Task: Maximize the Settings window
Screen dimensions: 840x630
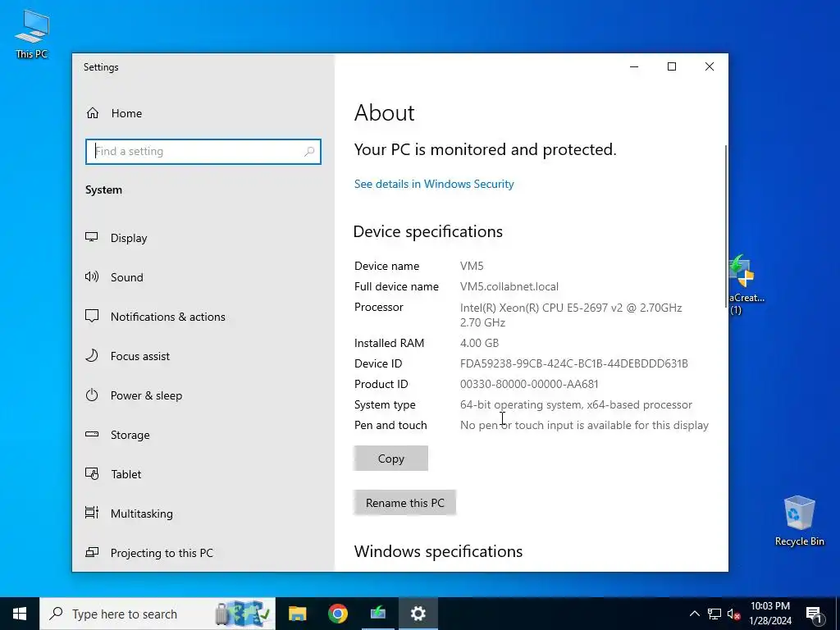Action: 672,66
